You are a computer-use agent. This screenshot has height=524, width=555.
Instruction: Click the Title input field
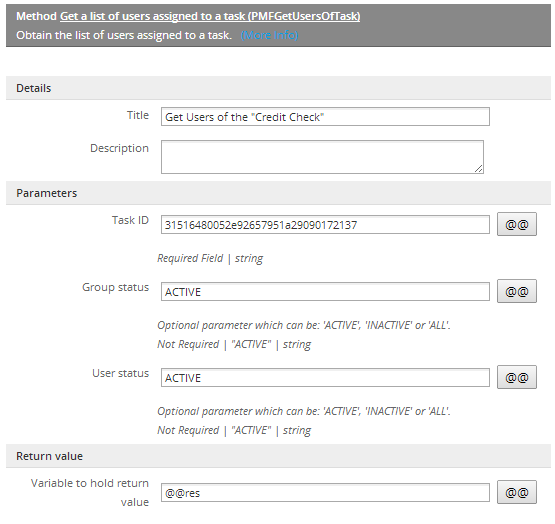[325, 117]
